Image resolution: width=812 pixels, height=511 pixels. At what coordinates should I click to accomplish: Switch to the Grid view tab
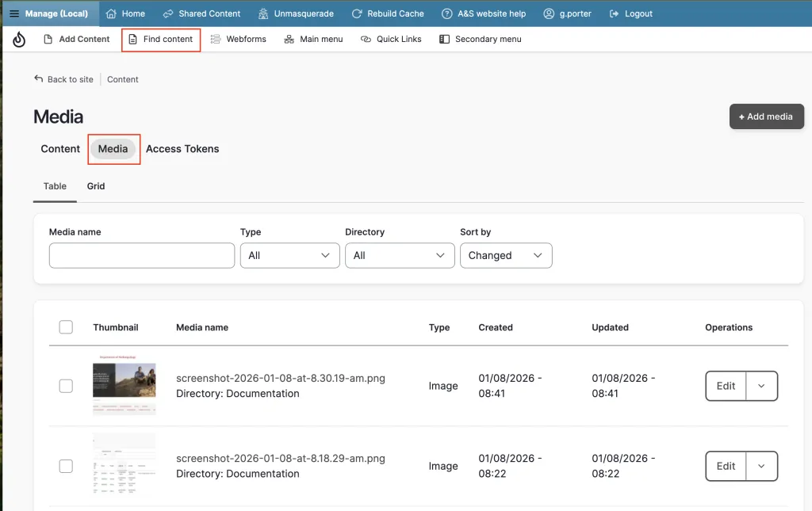(x=96, y=186)
